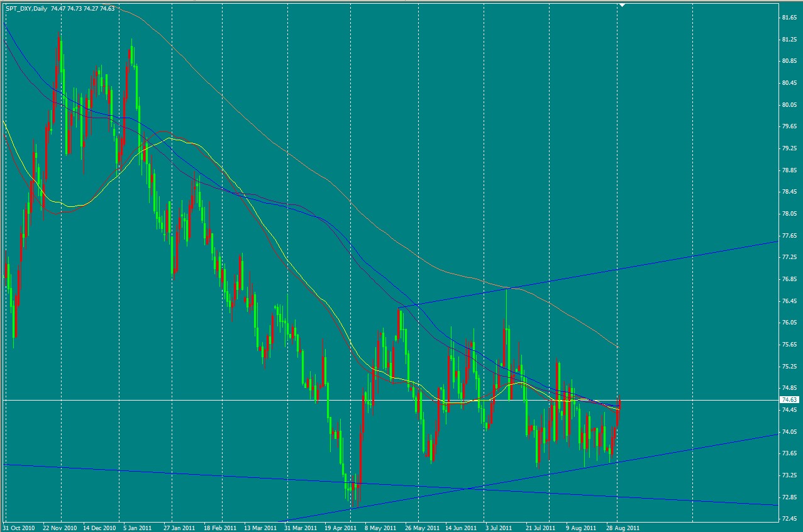The width and height of the screenshot is (803, 532).
Task: Select the 72.45 price axis label
Action: pyautogui.click(x=789, y=519)
